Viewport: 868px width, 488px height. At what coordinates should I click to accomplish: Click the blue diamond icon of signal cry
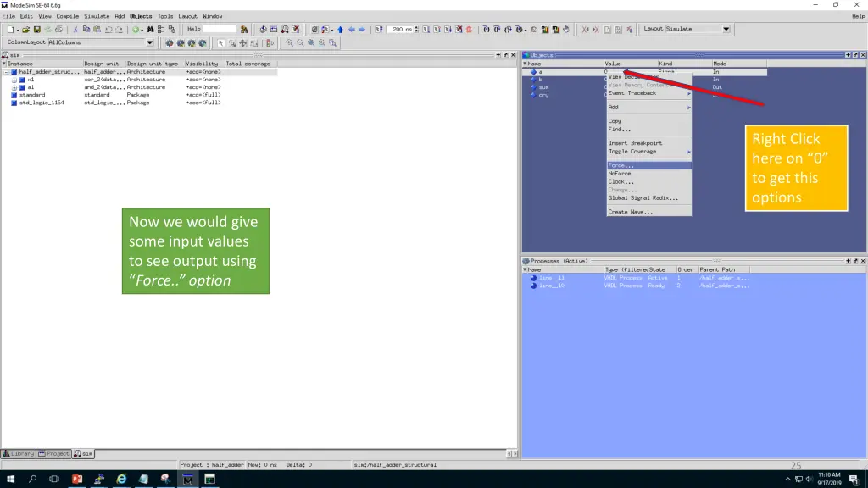click(534, 95)
